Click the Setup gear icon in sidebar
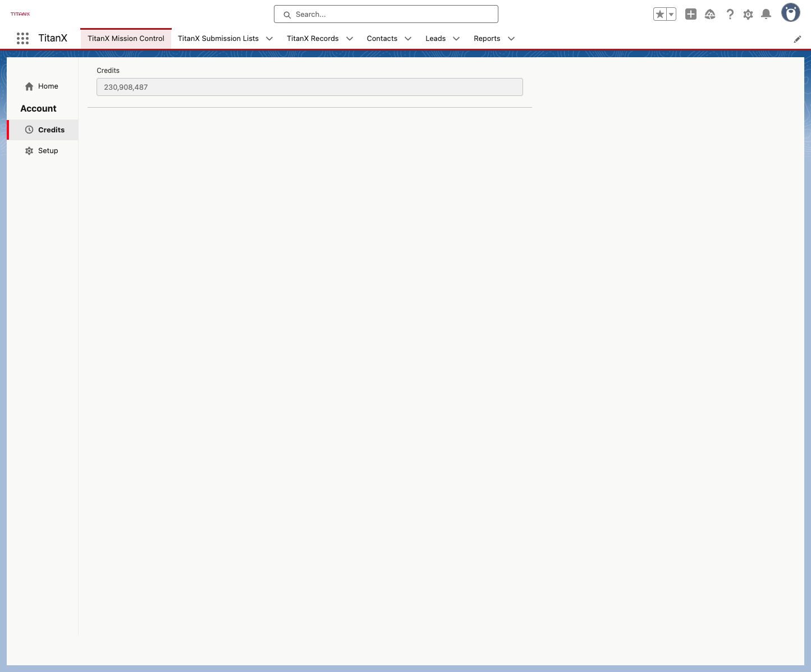The width and height of the screenshot is (811, 672). click(29, 151)
